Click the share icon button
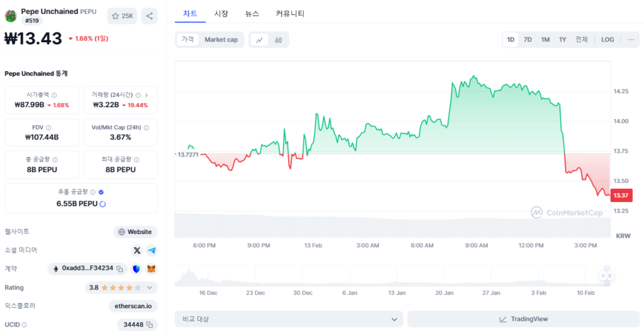Screen dimensions: 644x334 click(150, 16)
